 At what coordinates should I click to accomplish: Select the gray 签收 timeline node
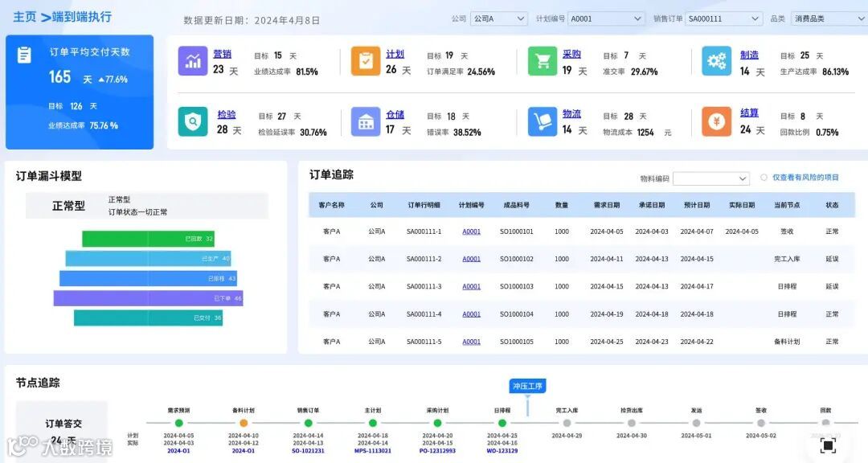[761, 423]
